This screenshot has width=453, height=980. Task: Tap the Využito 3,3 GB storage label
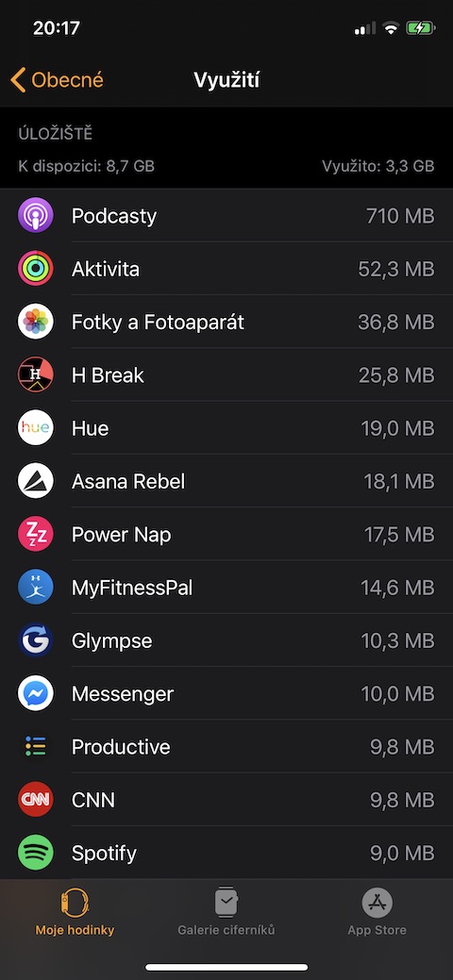pyautogui.click(x=377, y=166)
